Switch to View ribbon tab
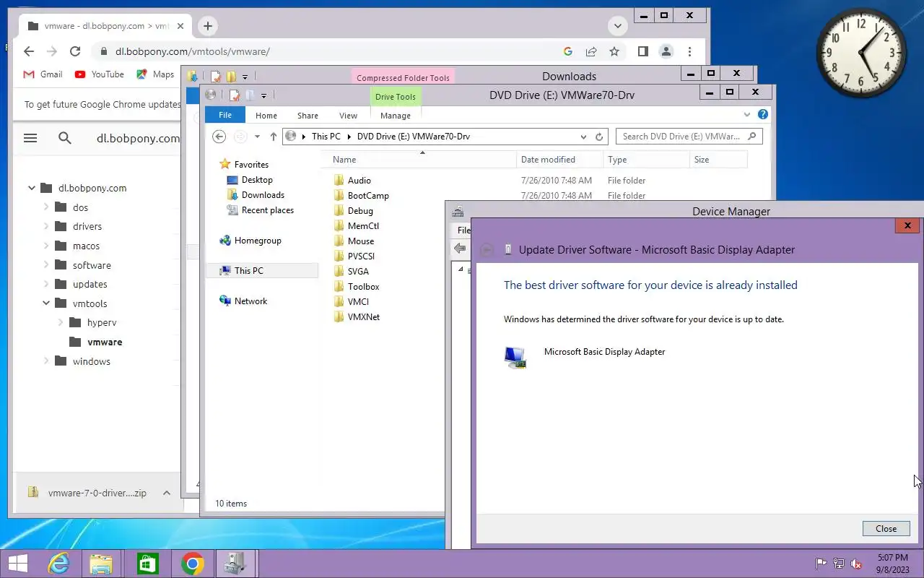Image resolution: width=924 pixels, height=578 pixels. [348, 116]
